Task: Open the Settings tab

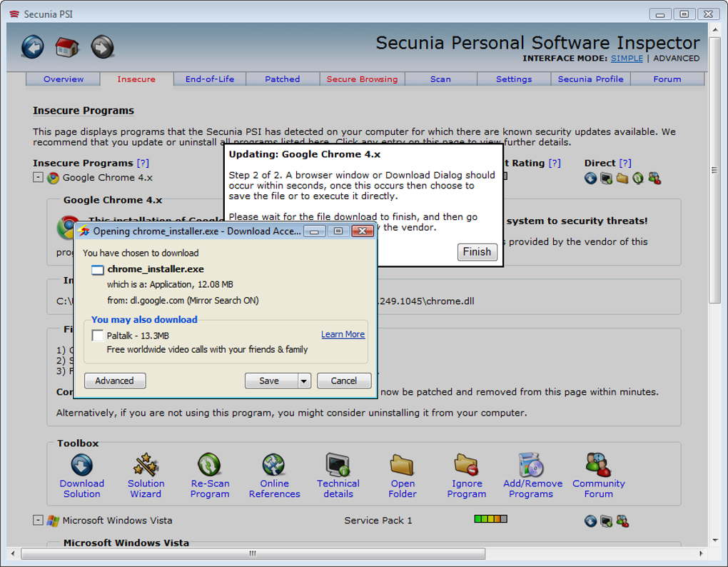Action: pyautogui.click(x=514, y=79)
